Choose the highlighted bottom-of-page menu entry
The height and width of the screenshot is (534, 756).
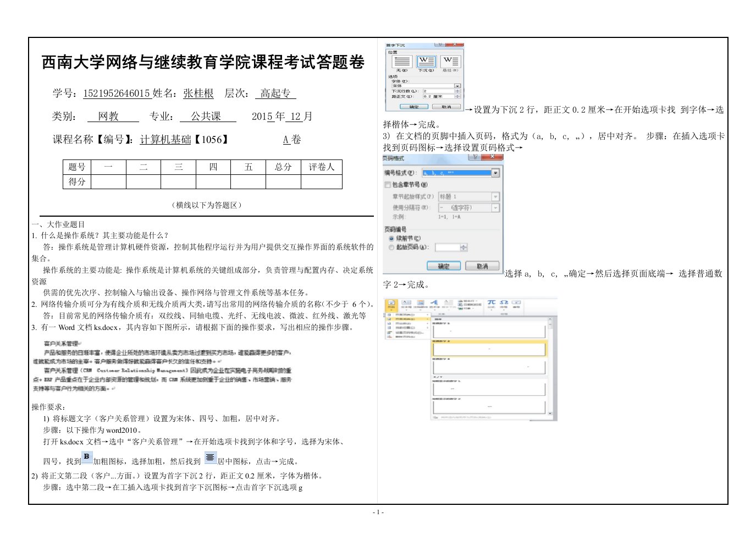pyautogui.click(x=407, y=319)
